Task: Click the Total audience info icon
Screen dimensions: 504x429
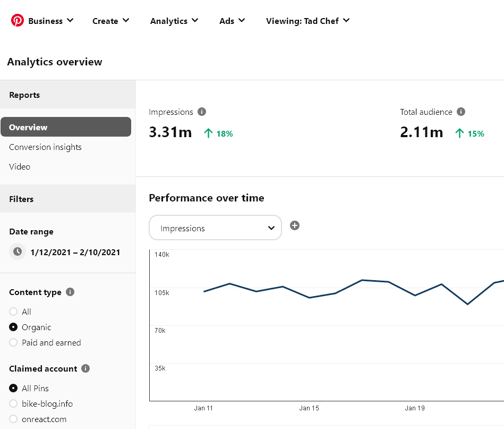Action: (x=461, y=112)
